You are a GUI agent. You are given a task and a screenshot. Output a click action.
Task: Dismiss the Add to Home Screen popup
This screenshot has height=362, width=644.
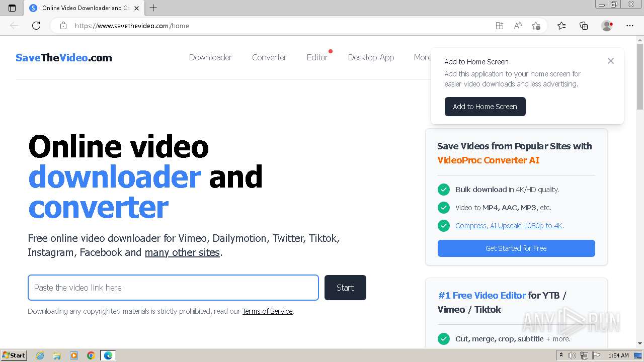pos(611,61)
